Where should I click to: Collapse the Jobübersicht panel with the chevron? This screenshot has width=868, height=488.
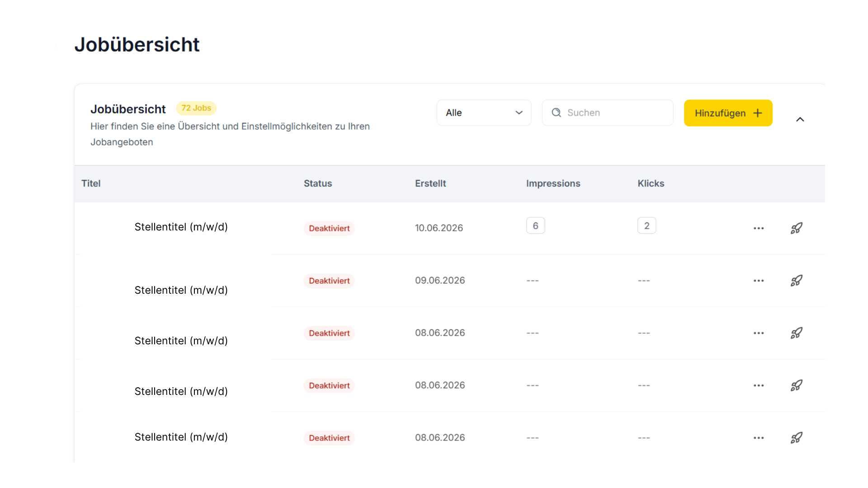tap(800, 119)
